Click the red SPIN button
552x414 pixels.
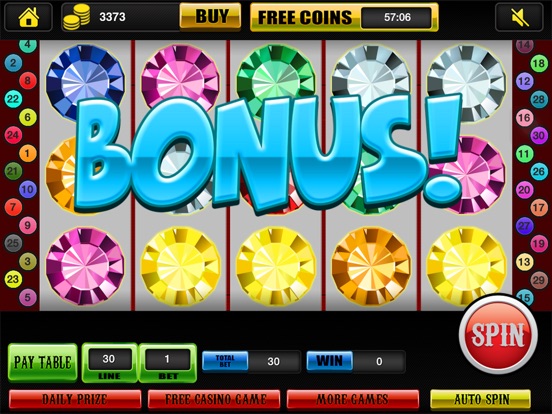pyautogui.click(x=498, y=334)
